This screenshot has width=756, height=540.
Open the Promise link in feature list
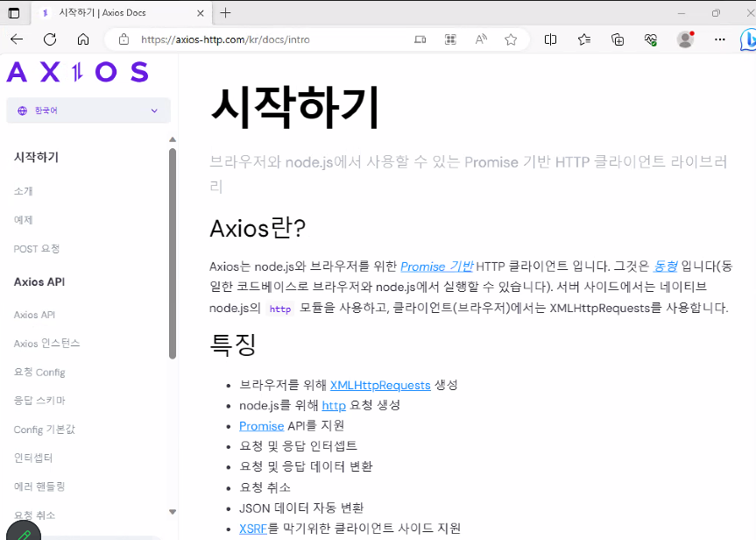point(261,426)
